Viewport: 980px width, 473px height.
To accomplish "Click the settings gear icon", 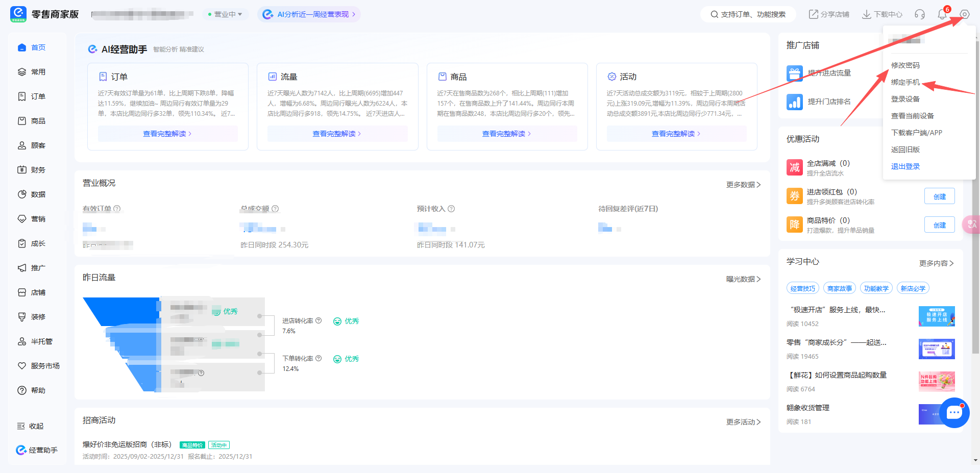I will 964,14.
